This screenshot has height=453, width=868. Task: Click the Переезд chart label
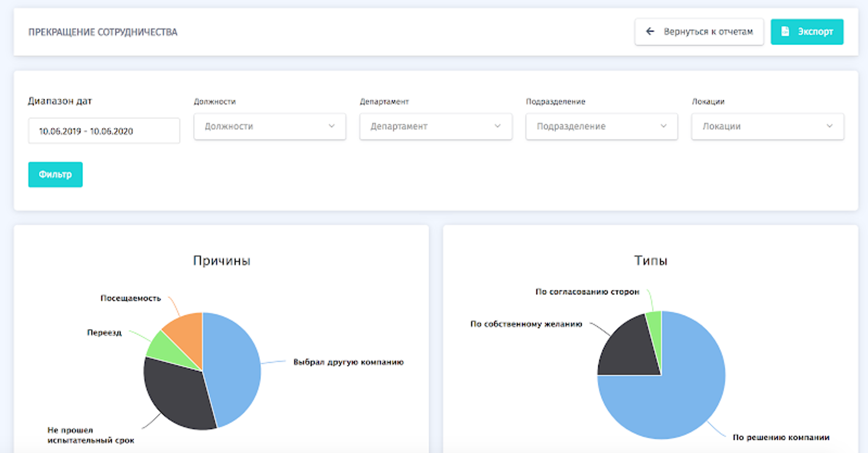pyautogui.click(x=104, y=333)
